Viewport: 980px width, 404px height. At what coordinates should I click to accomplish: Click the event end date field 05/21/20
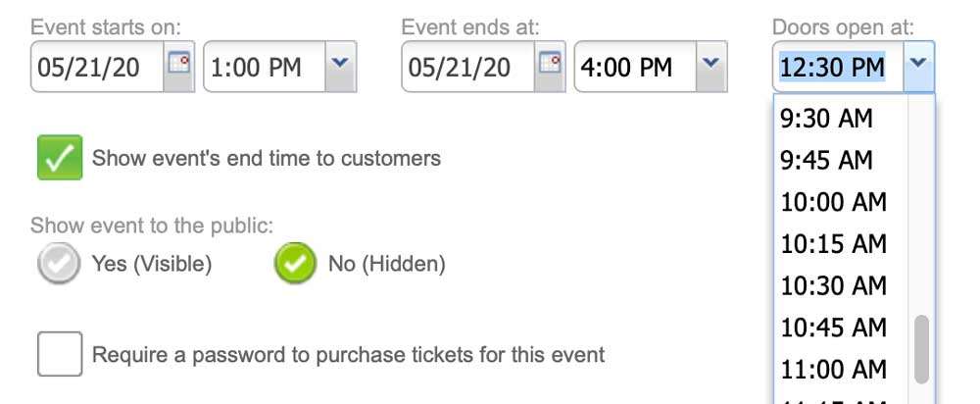click(468, 67)
